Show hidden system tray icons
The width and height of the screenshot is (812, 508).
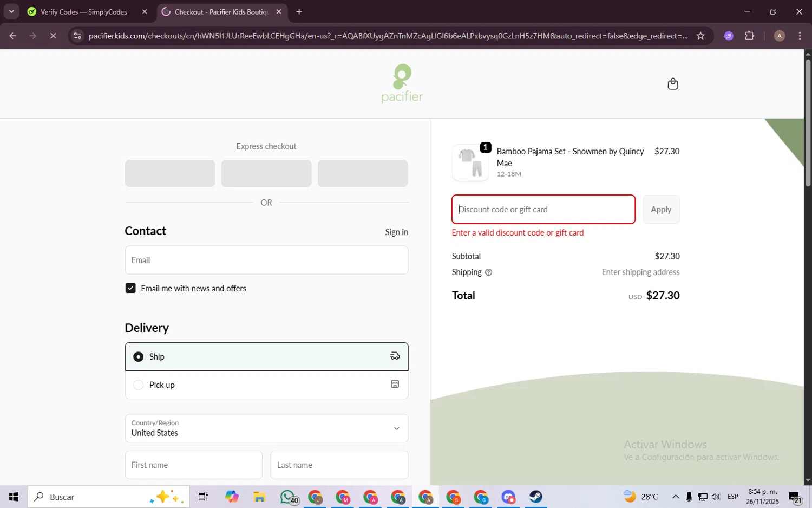coord(676,497)
